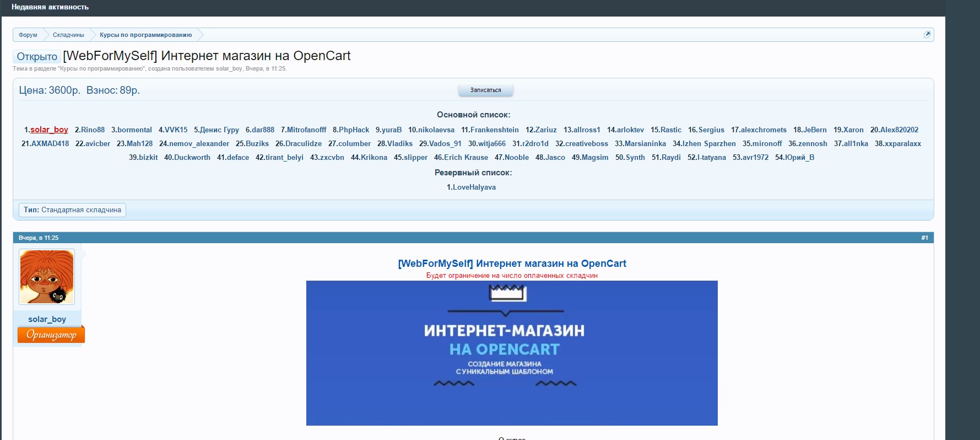Image resolution: width=980 pixels, height=440 pixels.
Task: Open participant Frankenshtein profile
Action: tap(495, 130)
